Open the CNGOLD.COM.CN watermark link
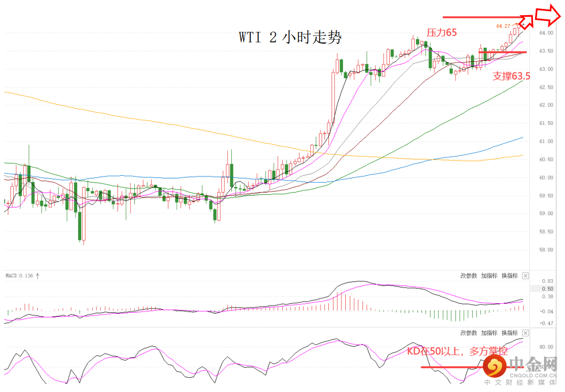The width and height of the screenshot is (565, 392). (x=533, y=375)
